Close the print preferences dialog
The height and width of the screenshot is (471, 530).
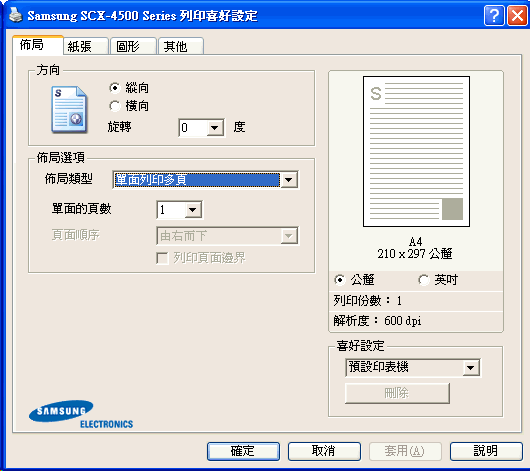[x=517, y=16]
